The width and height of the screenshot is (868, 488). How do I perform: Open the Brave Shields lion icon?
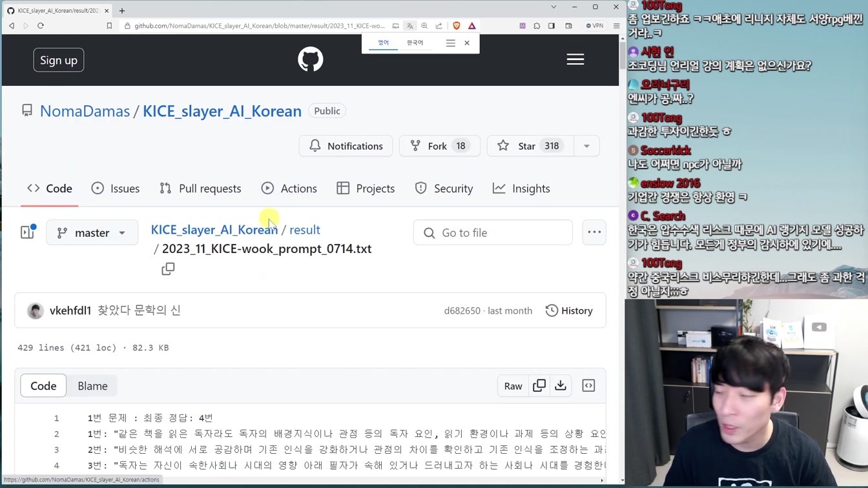pos(457,26)
